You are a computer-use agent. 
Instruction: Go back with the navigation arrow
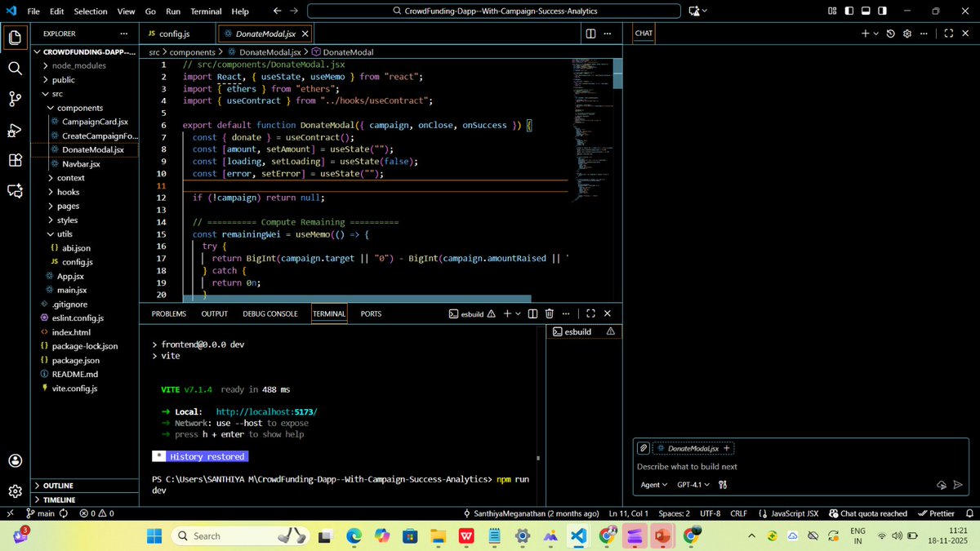point(277,11)
